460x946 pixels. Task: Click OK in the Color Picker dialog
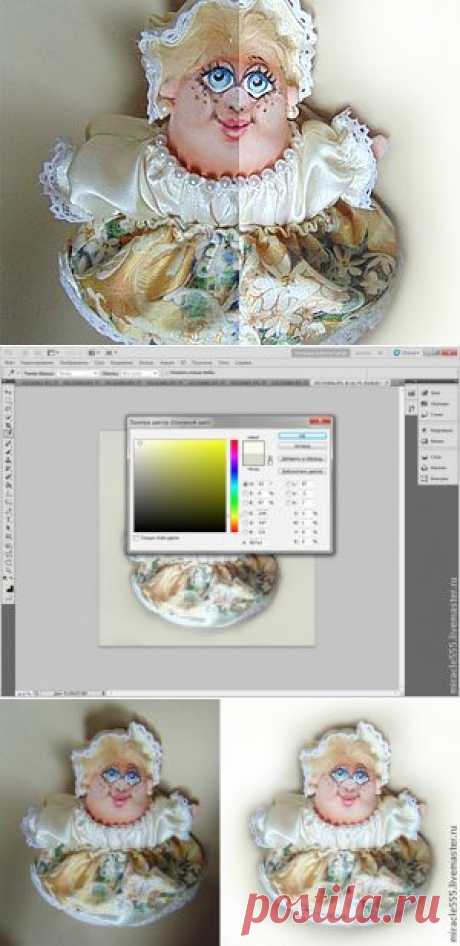pos(302,435)
